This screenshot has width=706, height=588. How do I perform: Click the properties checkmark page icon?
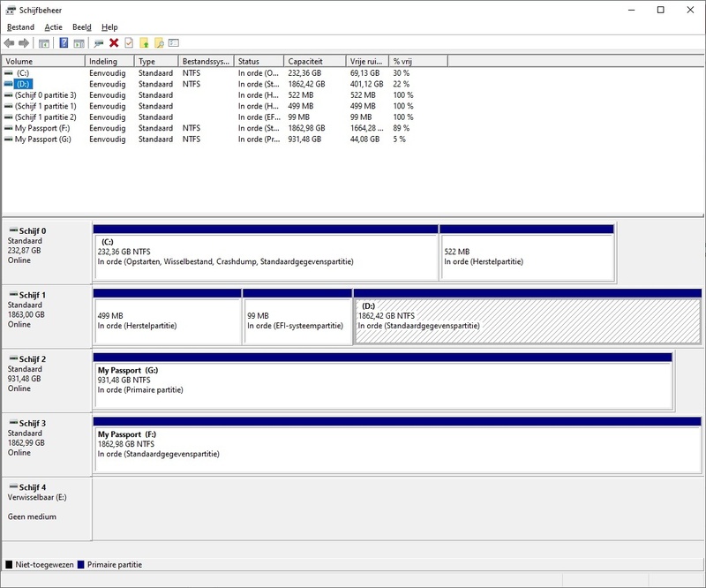[129, 42]
